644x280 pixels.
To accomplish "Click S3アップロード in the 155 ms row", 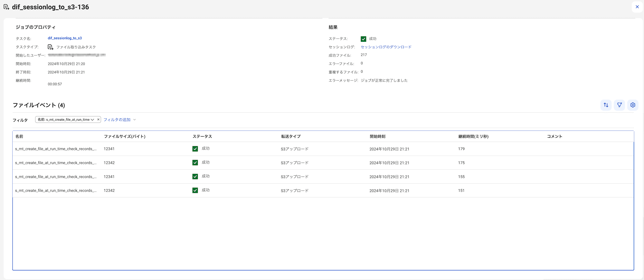I will [x=295, y=176].
